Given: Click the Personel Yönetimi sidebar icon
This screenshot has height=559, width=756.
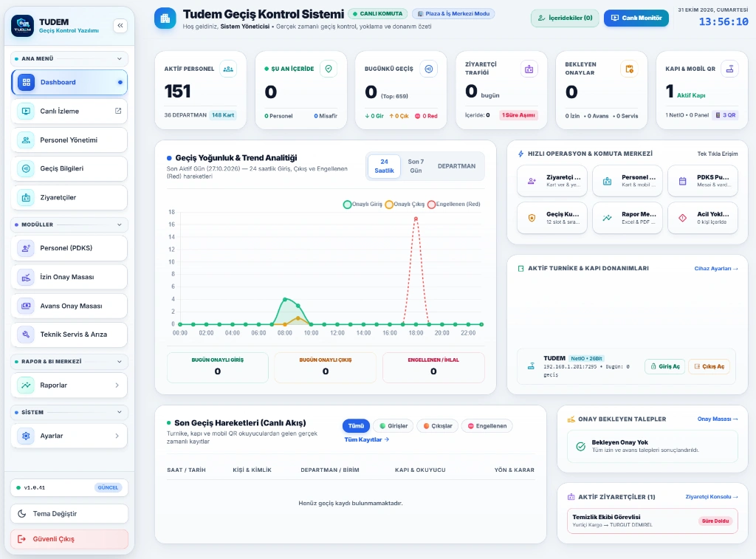Looking at the screenshot, I should tap(26, 140).
